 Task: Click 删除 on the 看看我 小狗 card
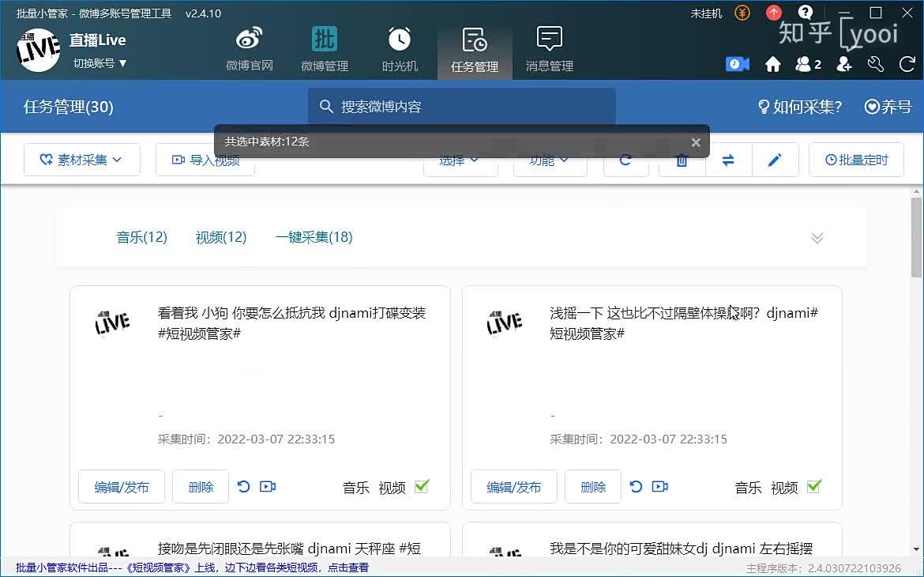pos(201,487)
